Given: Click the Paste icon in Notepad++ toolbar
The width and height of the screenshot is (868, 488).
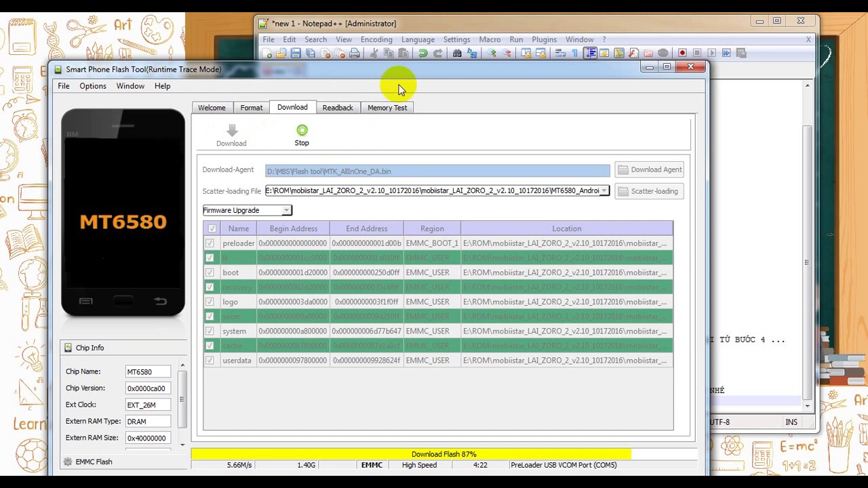Looking at the screenshot, I should 403,53.
